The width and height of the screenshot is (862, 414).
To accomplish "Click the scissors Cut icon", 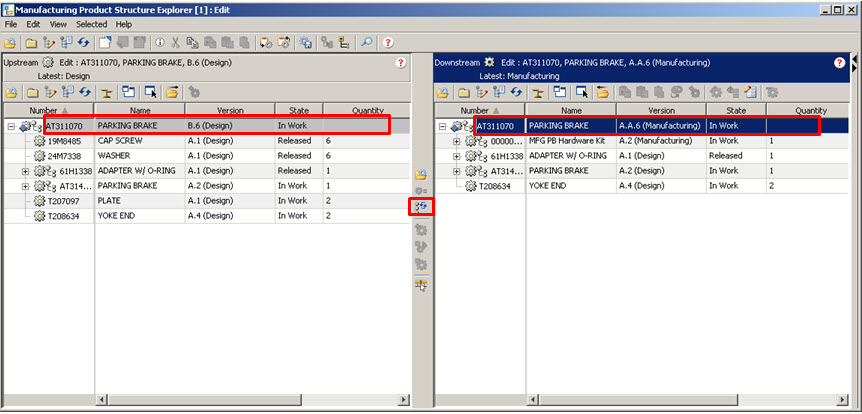I will (x=175, y=42).
